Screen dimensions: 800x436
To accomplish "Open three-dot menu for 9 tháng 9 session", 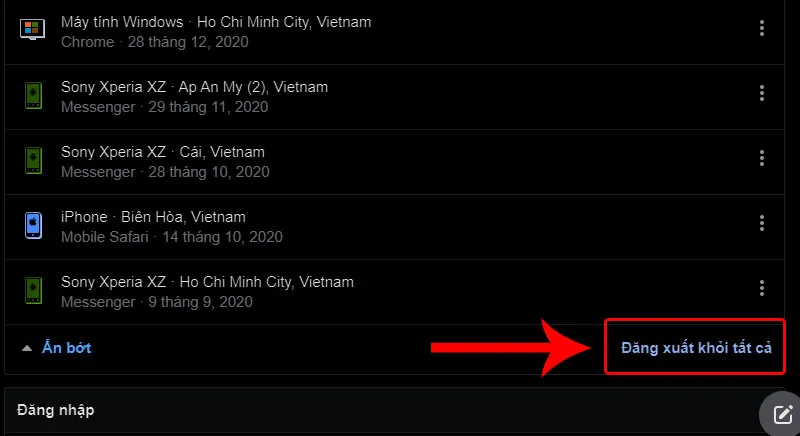I will coord(761,288).
